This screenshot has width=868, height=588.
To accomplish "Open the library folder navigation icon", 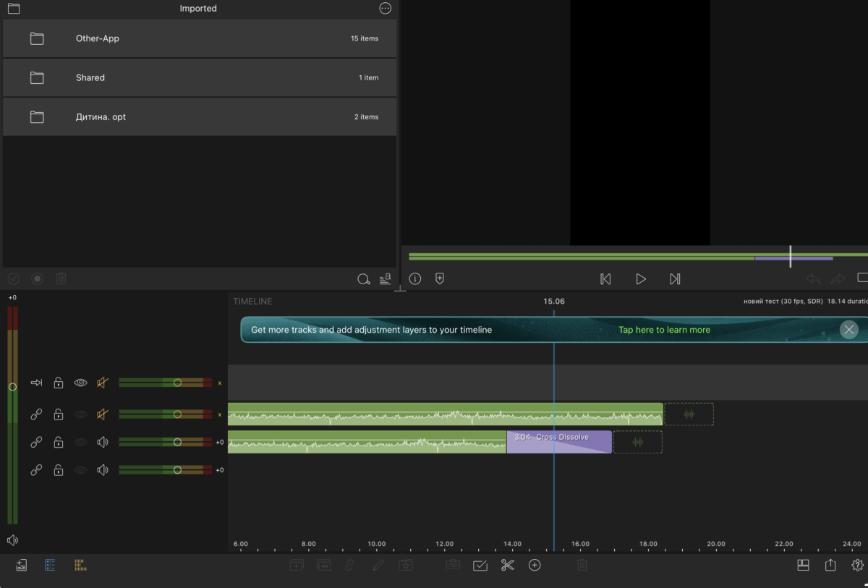I will point(14,9).
